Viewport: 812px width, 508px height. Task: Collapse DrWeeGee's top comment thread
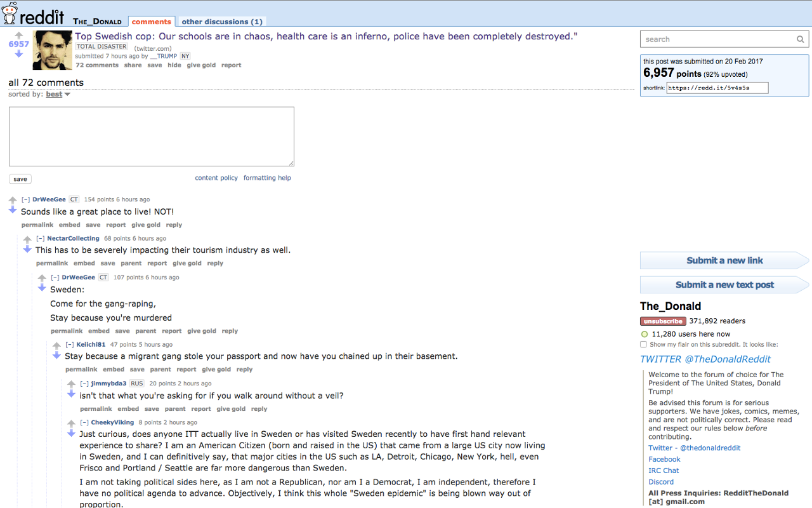tap(26, 199)
